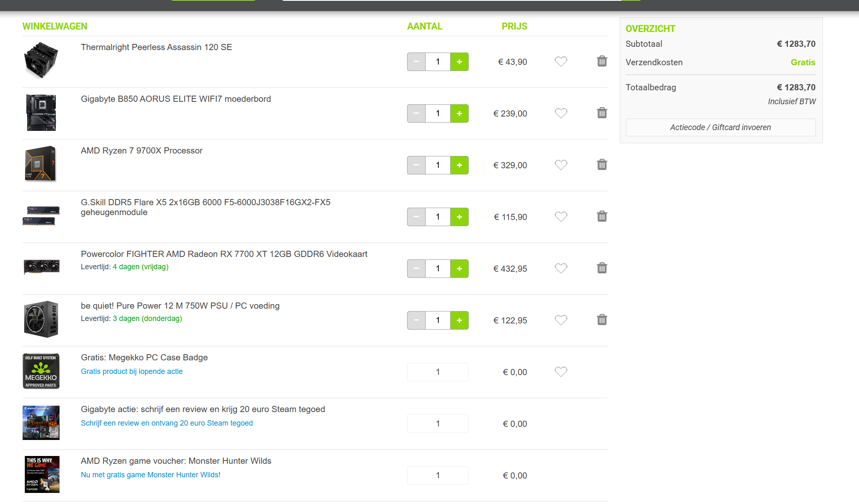Add Powercolor RX 7700 XT to wishlist
Image resolution: width=859 pixels, height=504 pixels.
coord(561,268)
